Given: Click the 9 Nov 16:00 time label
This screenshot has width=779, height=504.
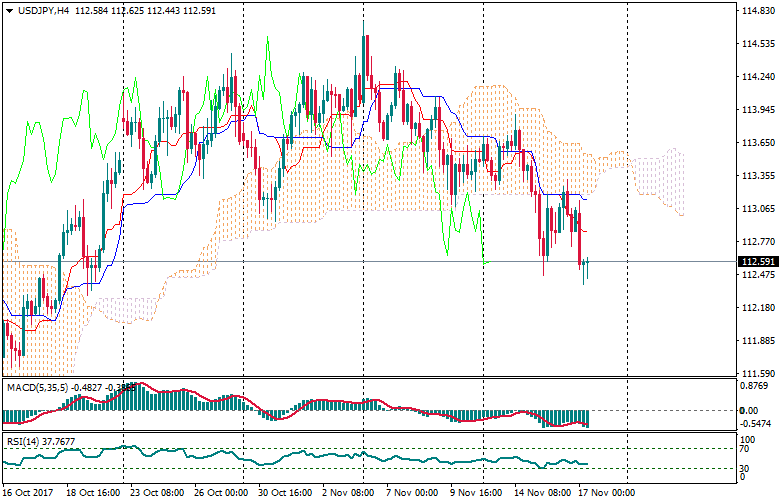Looking at the screenshot, I should (x=474, y=494).
